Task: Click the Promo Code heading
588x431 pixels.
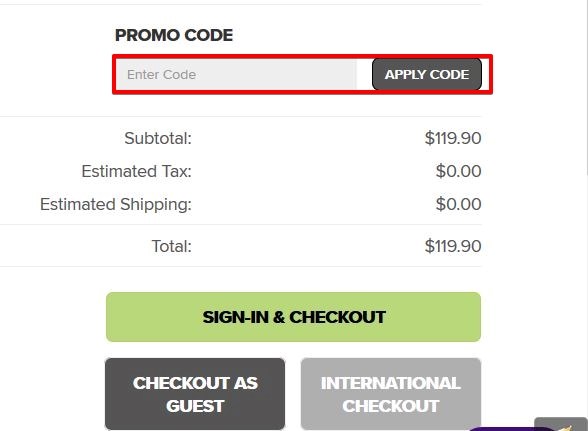Action: (x=174, y=35)
